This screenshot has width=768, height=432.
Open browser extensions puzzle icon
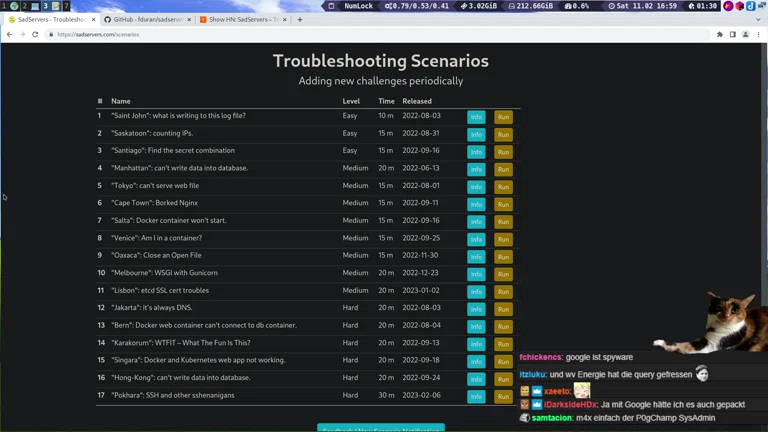click(719, 34)
